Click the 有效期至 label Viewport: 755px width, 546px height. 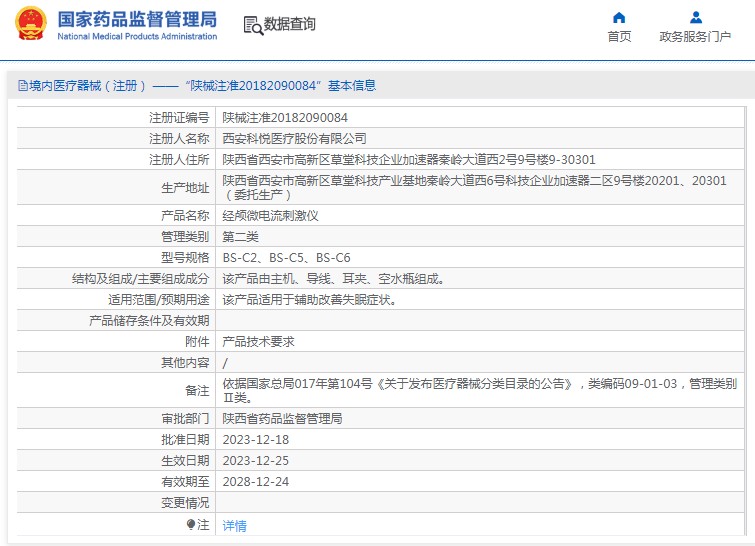(x=185, y=481)
